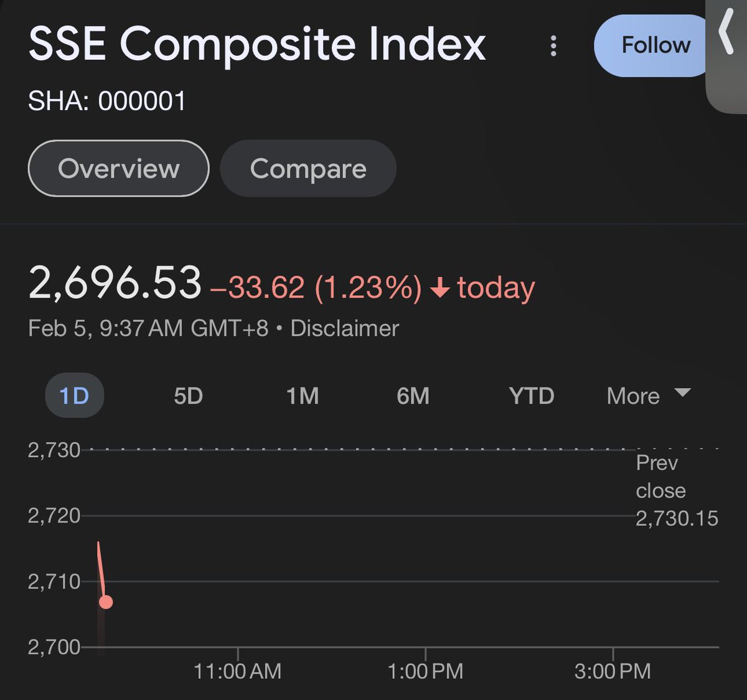Click the red current price dot on chart
Screen dimensions: 747x700
pos(106,602)
